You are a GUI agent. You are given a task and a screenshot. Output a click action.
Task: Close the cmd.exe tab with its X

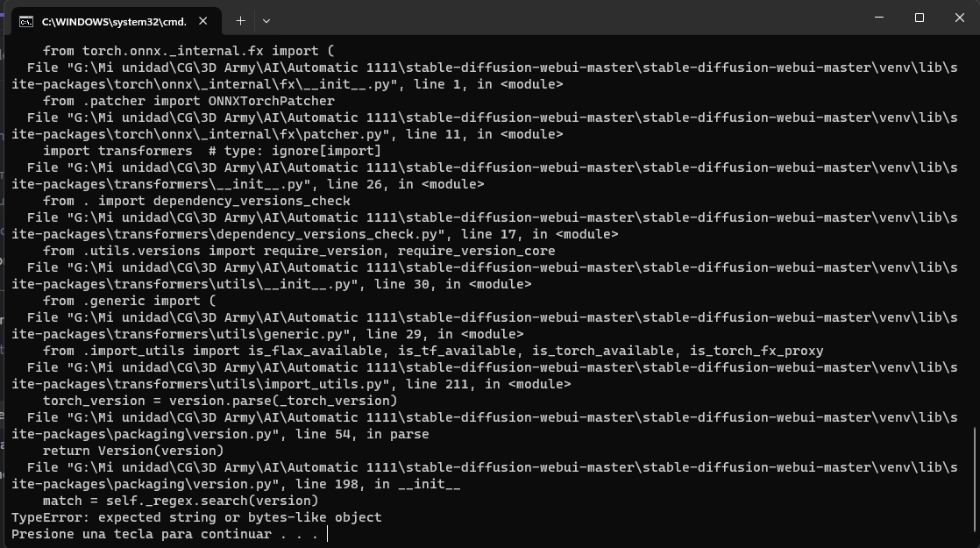pyautogui.click(x=204, y=21)
